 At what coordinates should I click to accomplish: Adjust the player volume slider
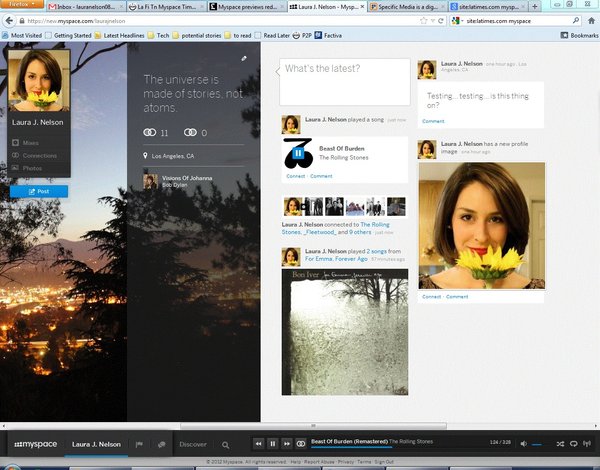(x=537, y=444)
